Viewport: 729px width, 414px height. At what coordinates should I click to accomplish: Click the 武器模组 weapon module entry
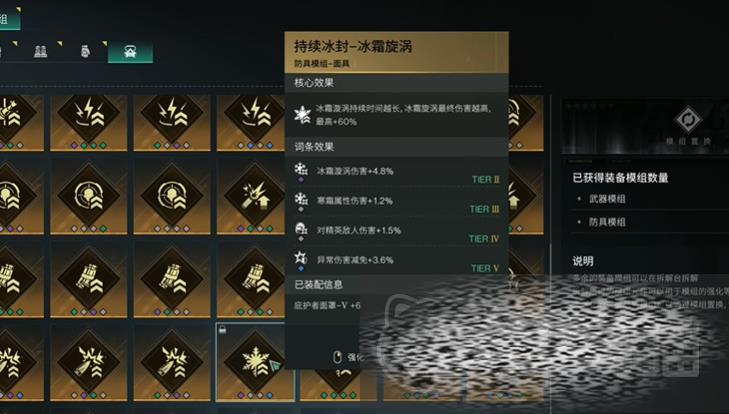point(607,199)
